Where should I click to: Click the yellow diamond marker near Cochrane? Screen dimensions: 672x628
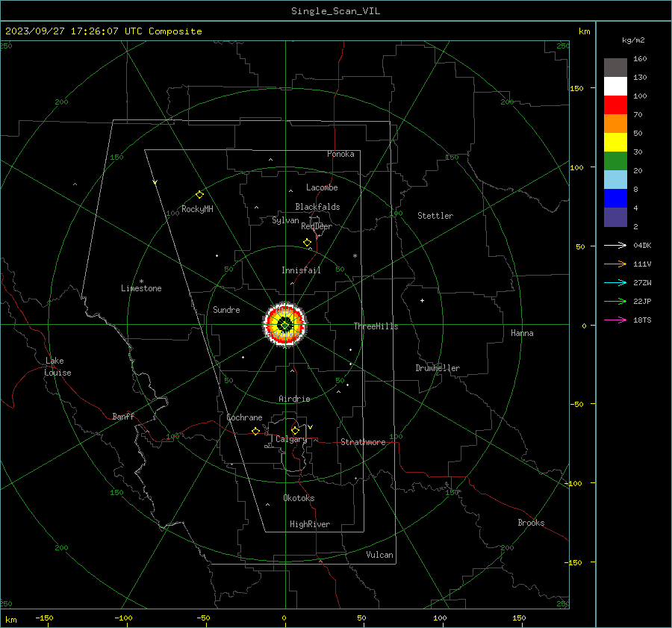255,432
